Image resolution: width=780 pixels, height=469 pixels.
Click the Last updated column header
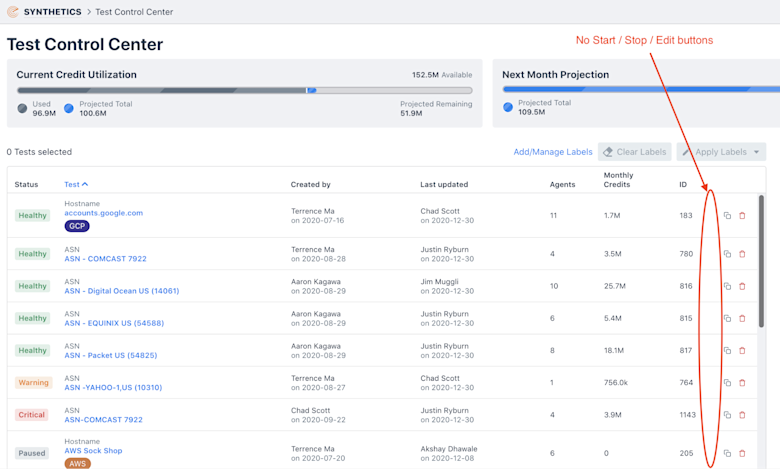coord(444,184)
